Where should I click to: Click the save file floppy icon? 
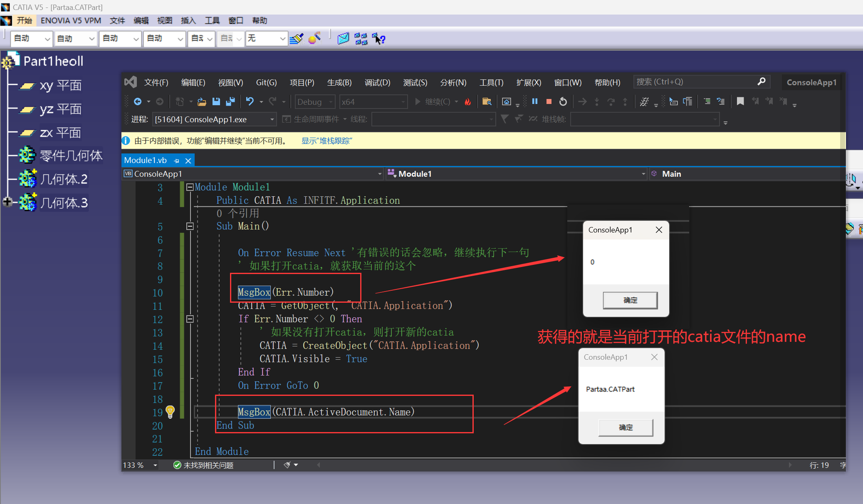point(216,102)
